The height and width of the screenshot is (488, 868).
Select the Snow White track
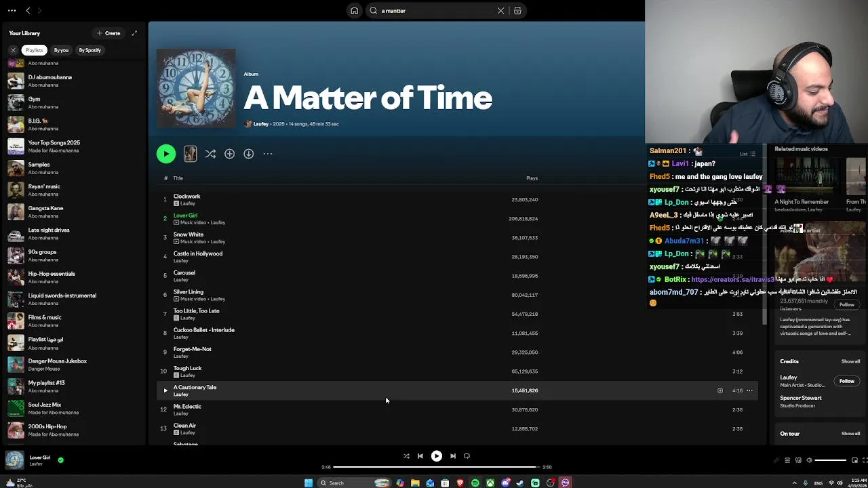tap(458, 238)
